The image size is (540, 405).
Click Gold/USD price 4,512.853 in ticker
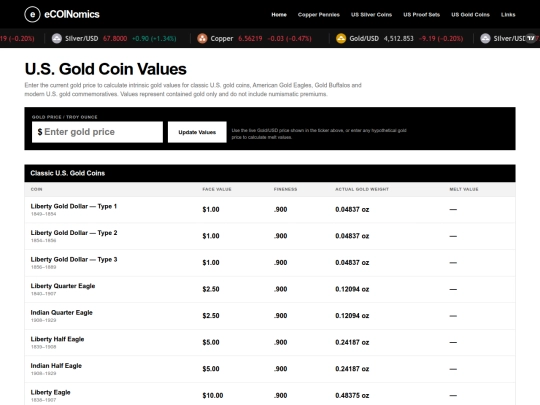[x=398, y=38]
